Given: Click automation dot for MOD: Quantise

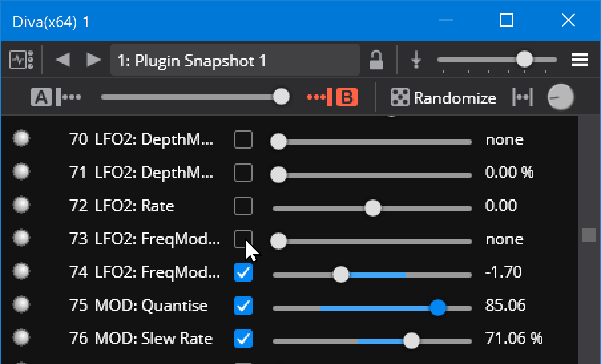Looking at the screenshot, I should [x=21, y=305].
